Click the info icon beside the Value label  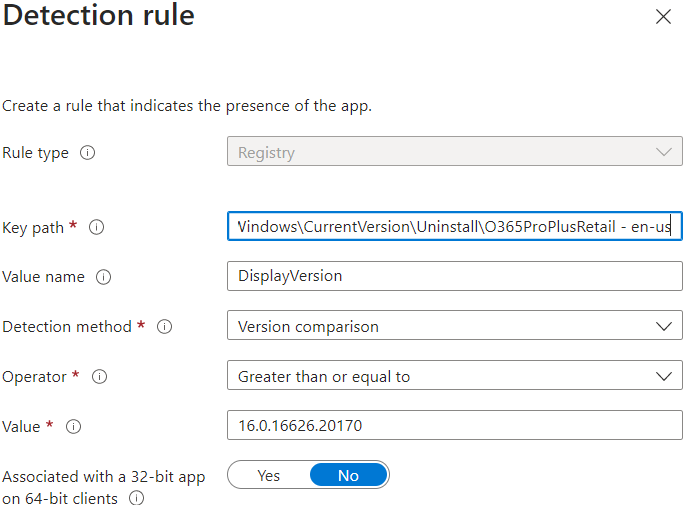pyautogui.click(x=73, y=427)
